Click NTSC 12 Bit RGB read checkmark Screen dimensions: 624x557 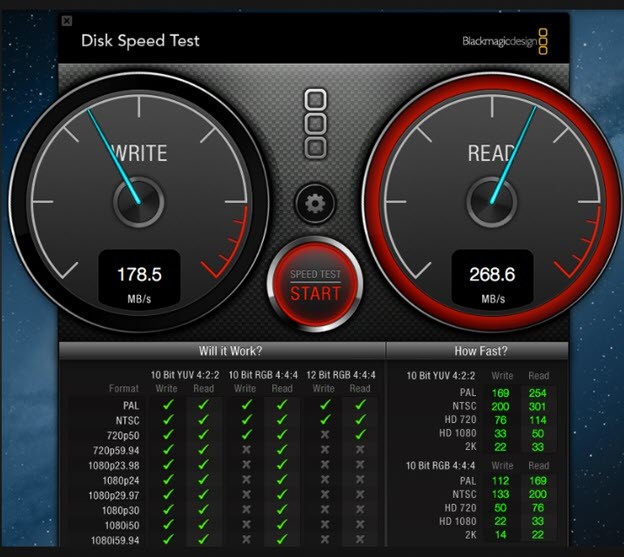click(x=359, y=420)
